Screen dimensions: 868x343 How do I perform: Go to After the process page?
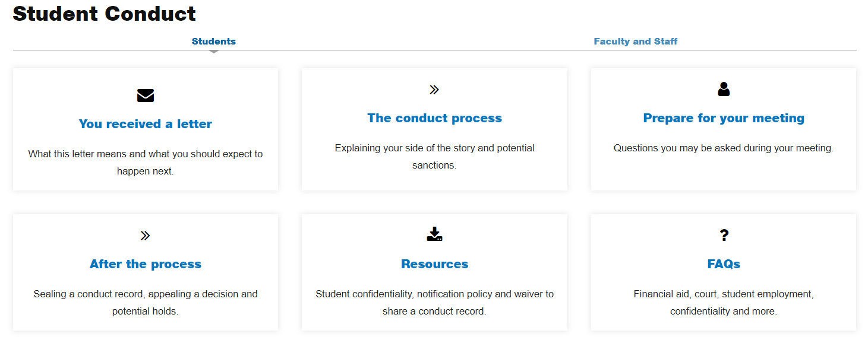pos(146,264)
